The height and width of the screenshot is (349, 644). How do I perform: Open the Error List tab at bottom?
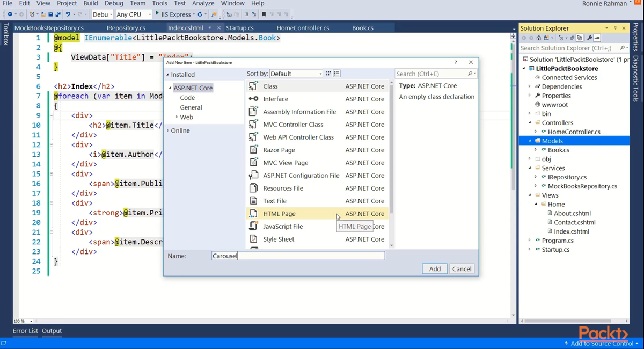(x=25, y=331)
